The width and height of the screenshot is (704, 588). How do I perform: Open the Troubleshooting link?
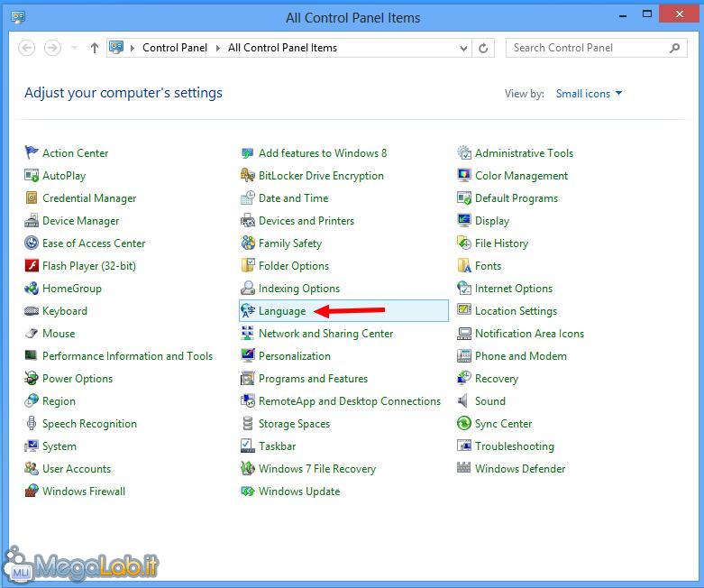point(515,446)
